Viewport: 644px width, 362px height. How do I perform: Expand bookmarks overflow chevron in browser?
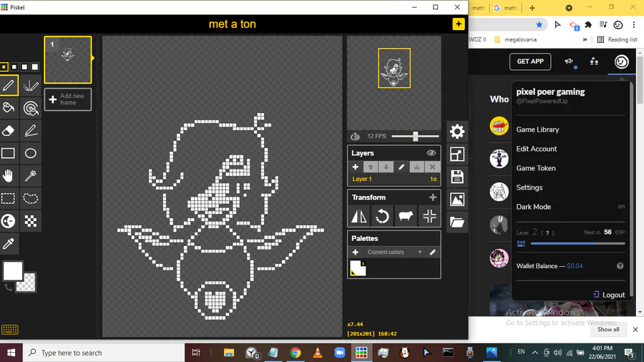585,39
